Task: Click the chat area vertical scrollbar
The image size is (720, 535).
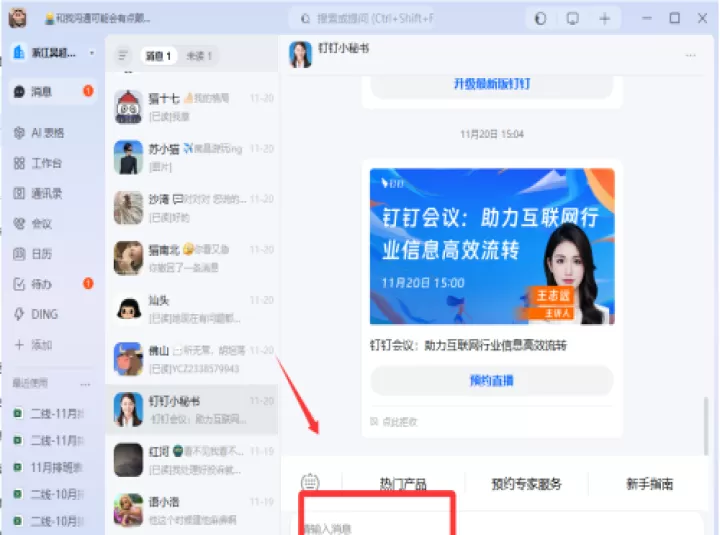Action: pyautogui.click(x=706, y=426)
